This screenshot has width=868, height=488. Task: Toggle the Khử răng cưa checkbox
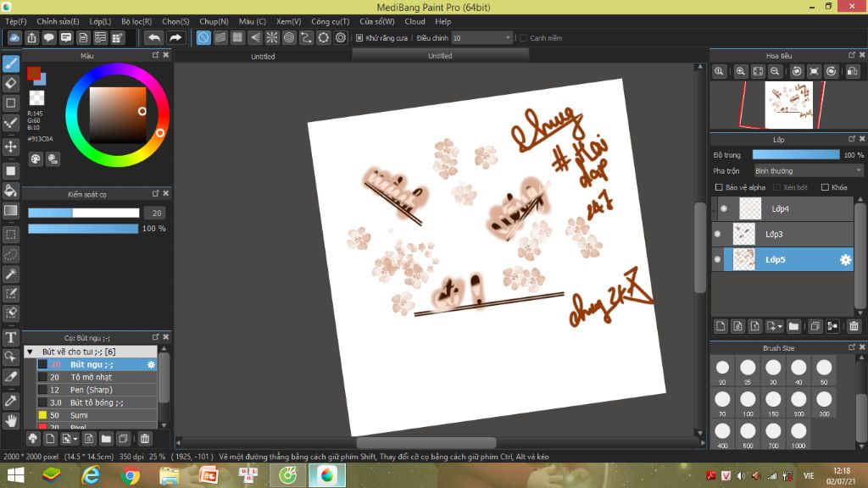(x=359, y=38)
